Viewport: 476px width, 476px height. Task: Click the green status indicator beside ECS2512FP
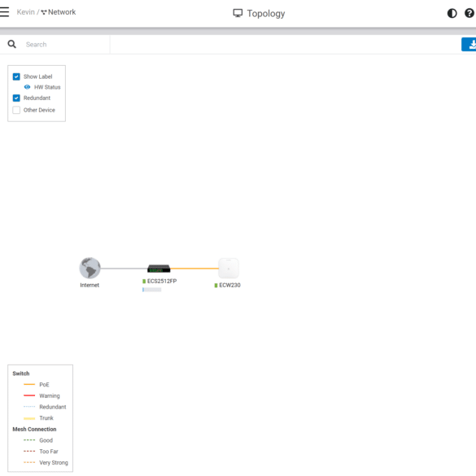(x=144, y=282)
